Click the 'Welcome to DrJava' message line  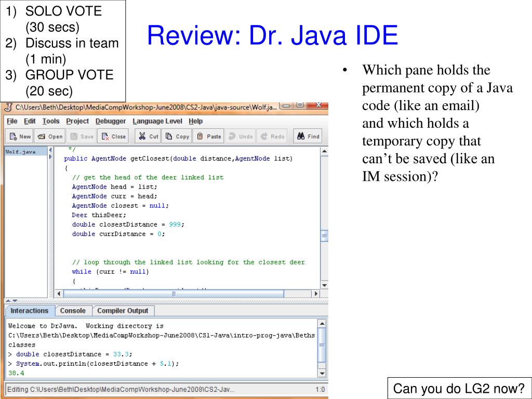86,326
